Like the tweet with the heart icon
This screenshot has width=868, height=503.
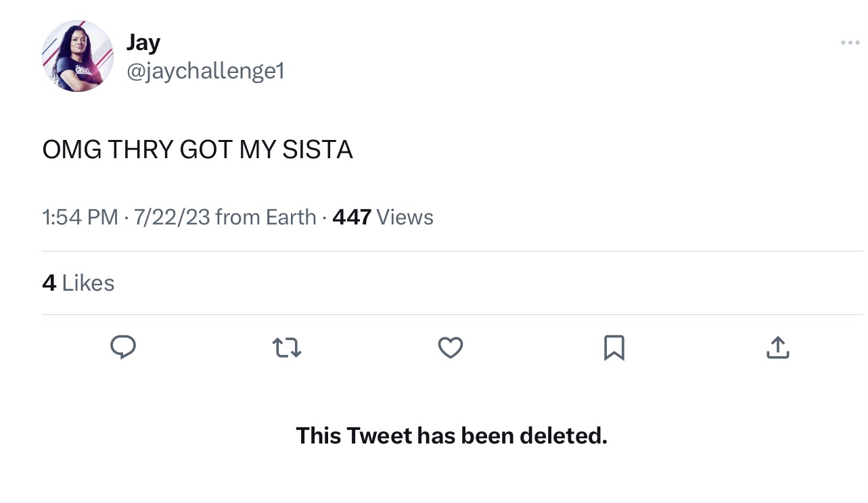coord(451,348)
